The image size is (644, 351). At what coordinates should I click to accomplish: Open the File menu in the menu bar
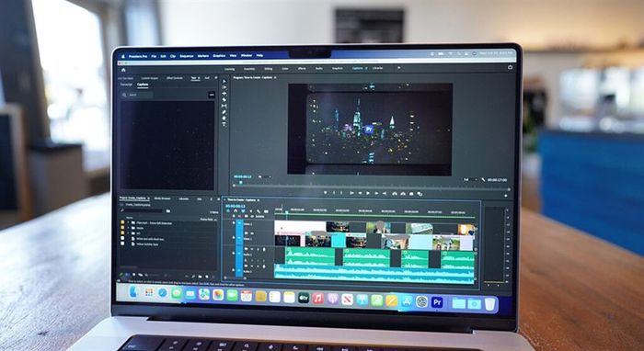tap(154, 56)
